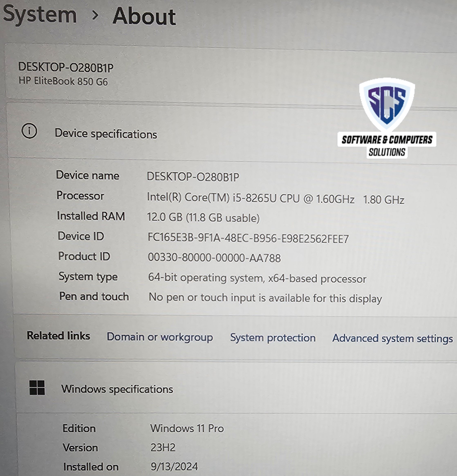Screen dimensions: 457x476
Task: Open Domain or workgroup link
Action: (x=160, y=337)
